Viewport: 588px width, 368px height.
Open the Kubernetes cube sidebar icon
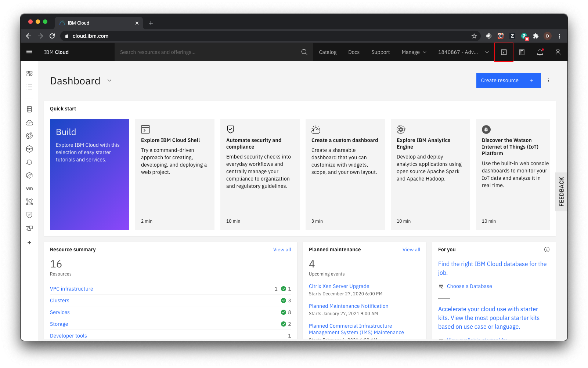coord(29,149)
